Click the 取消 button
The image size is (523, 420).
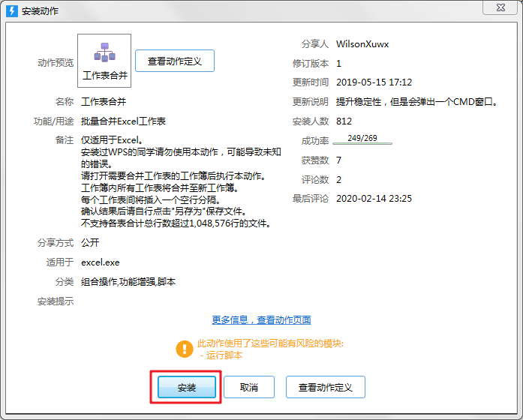pyautogui.click(x=249, y=387)
